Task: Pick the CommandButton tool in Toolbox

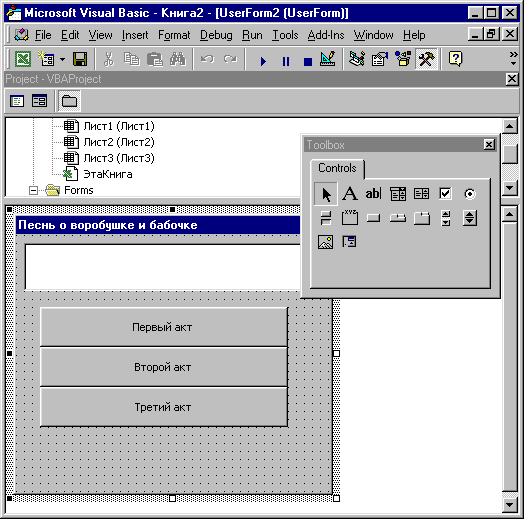Action: click(373, 218)
